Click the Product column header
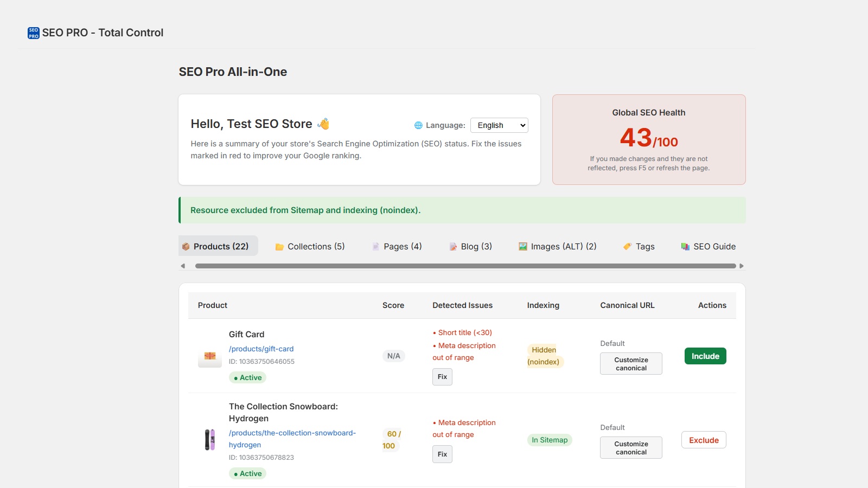 (213, 305)
